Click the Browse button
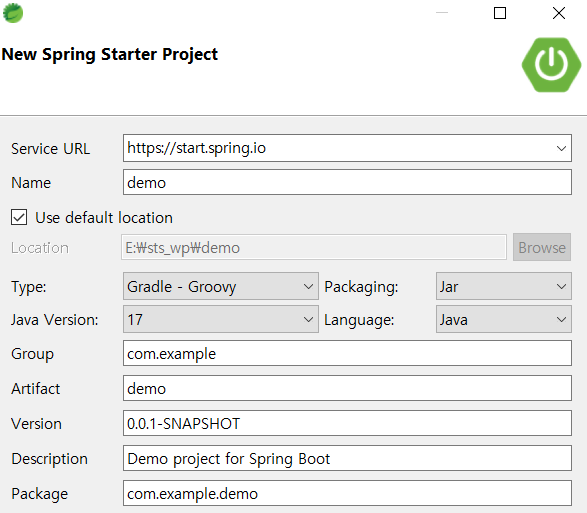 [542, 248]
